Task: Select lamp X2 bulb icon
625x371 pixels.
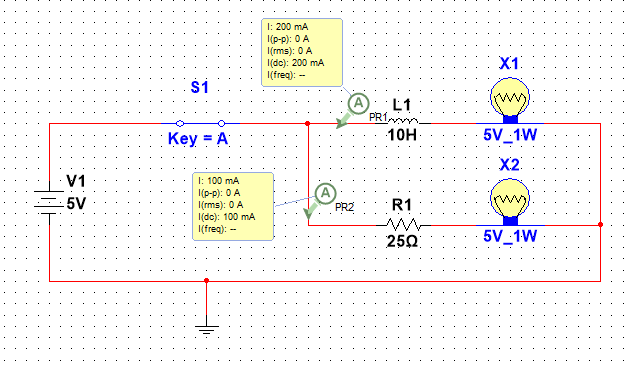Action: click(510, 202)
